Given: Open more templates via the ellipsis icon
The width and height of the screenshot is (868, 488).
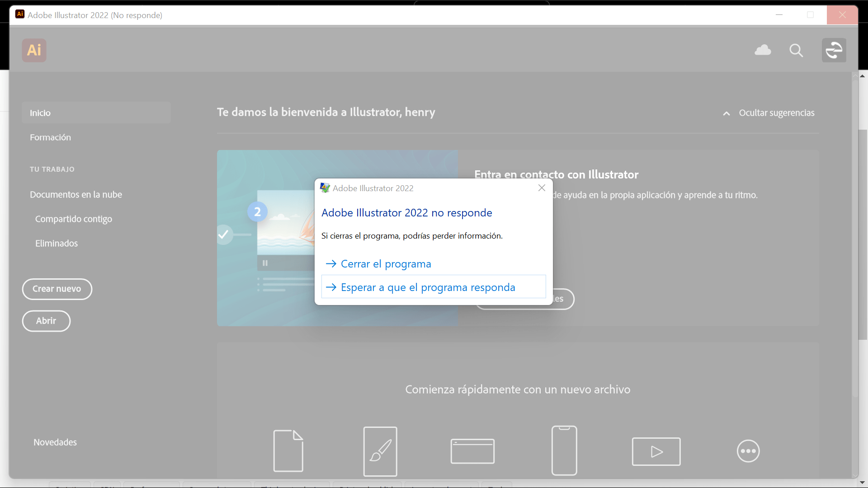Looking at the screenshot, I should click(x=748, y=450).
